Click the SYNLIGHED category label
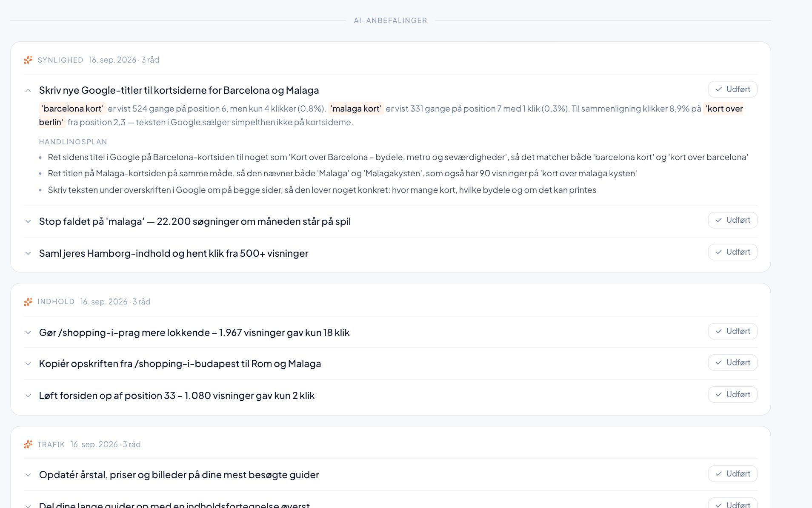Image resolution: width=812 pixels, height=508 pixels. click(60, 60)
